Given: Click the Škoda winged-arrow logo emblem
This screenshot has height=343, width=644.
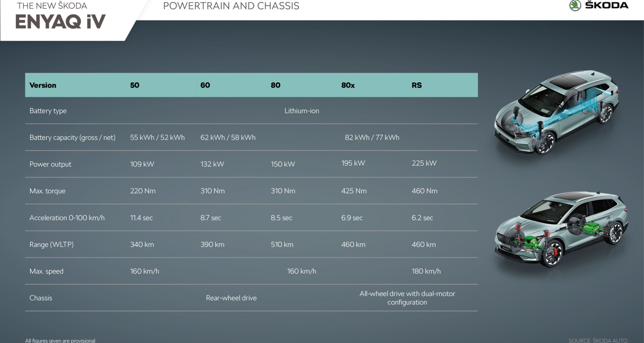Looking at the screenshot, I should [x=575, y=5].
